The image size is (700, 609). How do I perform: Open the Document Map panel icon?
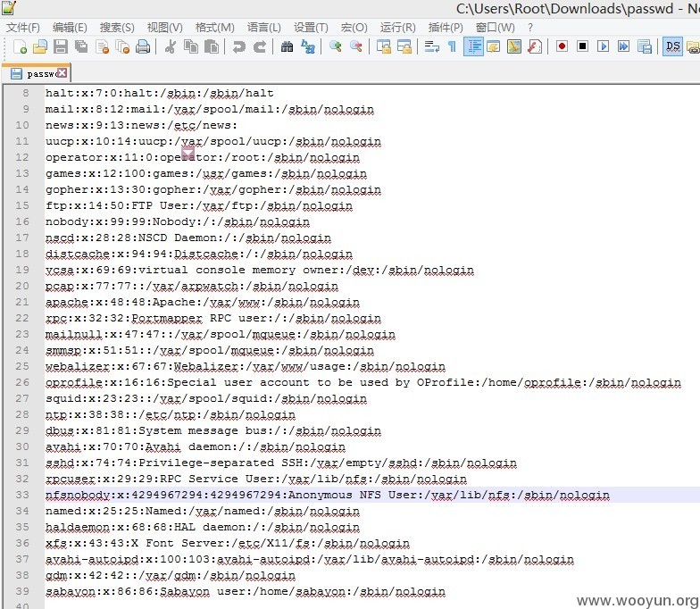tap(514, 46)
